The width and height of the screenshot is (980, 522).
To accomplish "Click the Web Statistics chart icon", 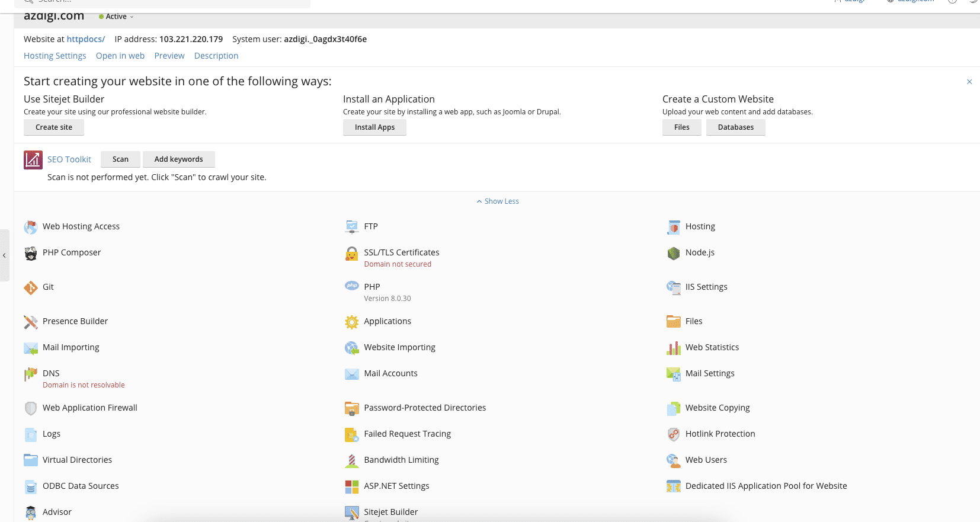I will pos(673,348).
